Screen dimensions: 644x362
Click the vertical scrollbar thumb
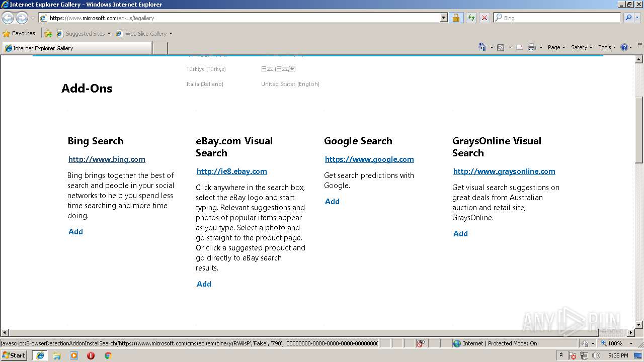(x=639, y=130)
